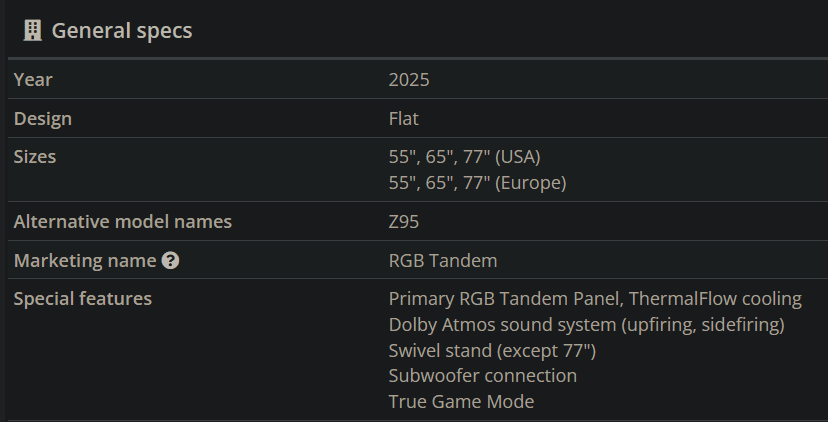
Task: Click the building icon beside General specs
Action: pos(33,31)
